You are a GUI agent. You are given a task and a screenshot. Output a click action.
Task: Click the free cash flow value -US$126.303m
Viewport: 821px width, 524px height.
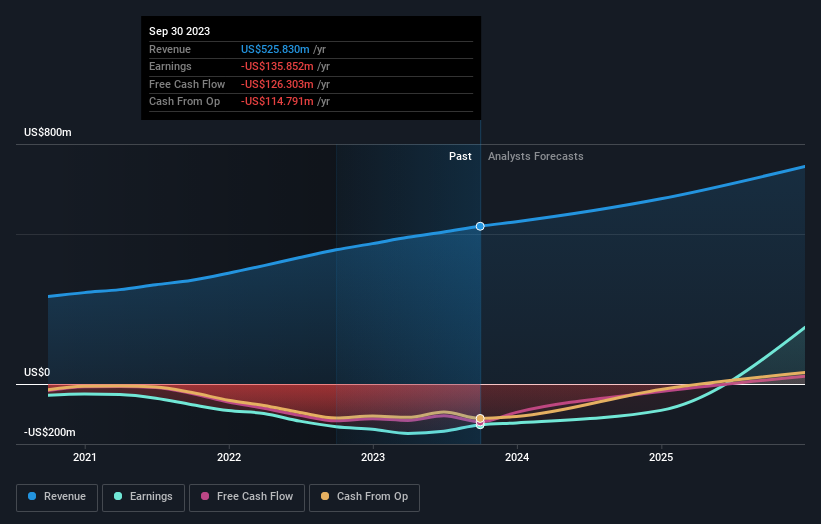[x=277, y=84]
